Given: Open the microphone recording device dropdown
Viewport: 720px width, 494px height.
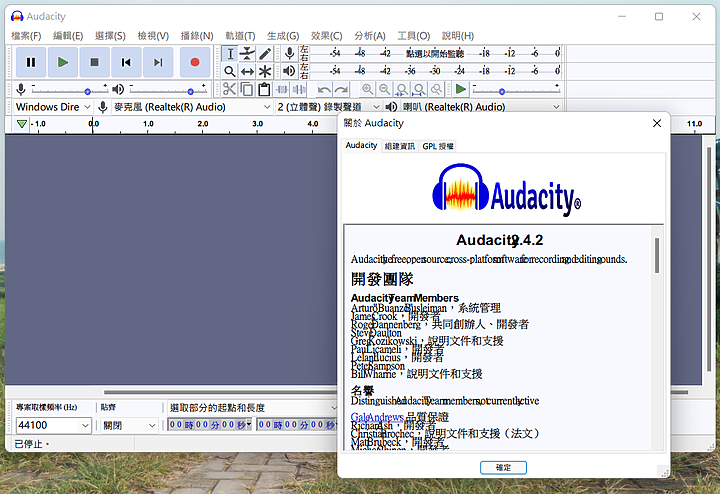Looking at the screenshot, I should (192, 107).
